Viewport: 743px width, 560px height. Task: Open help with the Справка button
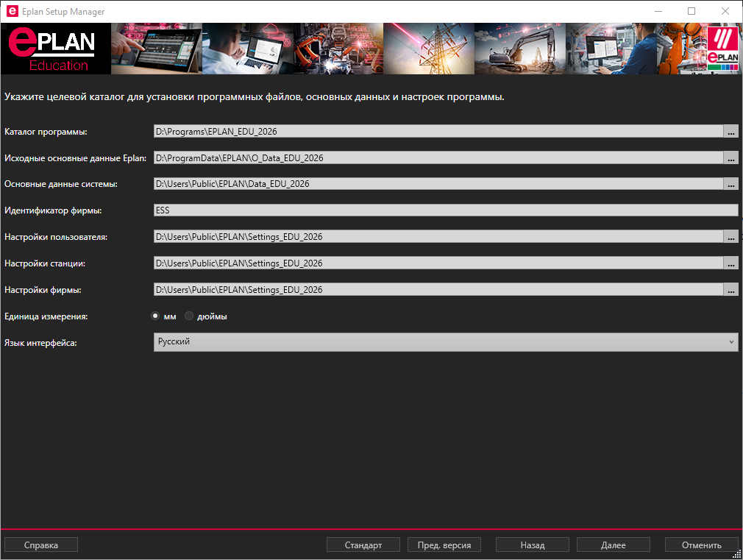[x=41, y=545]
